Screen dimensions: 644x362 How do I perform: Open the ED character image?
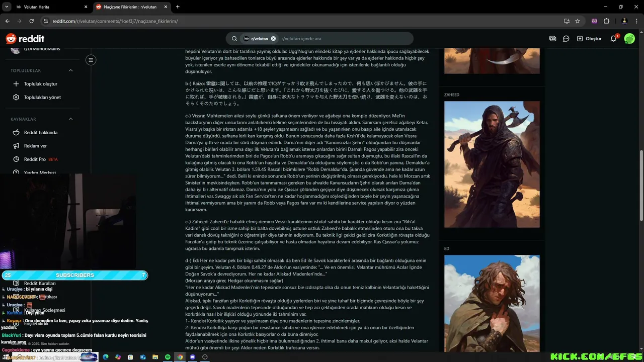tap(492, 303)
